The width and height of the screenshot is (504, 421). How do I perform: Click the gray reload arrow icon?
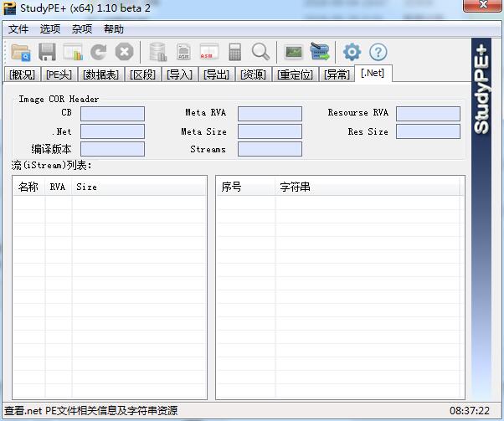pos(98,52)
